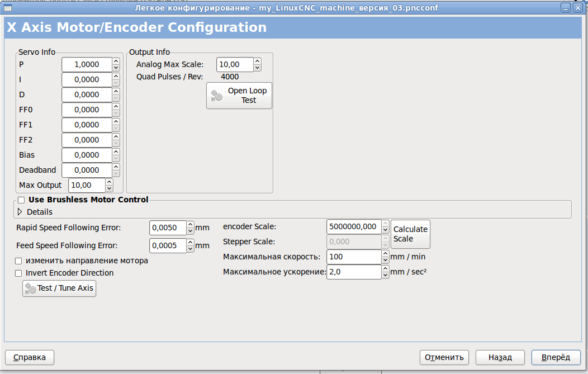Go back with the Назад button
588x374 pixels.
click(500, 357)
